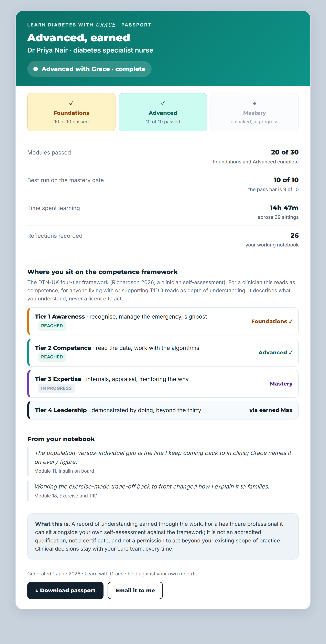Click the Mastery label on Tier 3
The image size is (326, 644).
point(281,384)
